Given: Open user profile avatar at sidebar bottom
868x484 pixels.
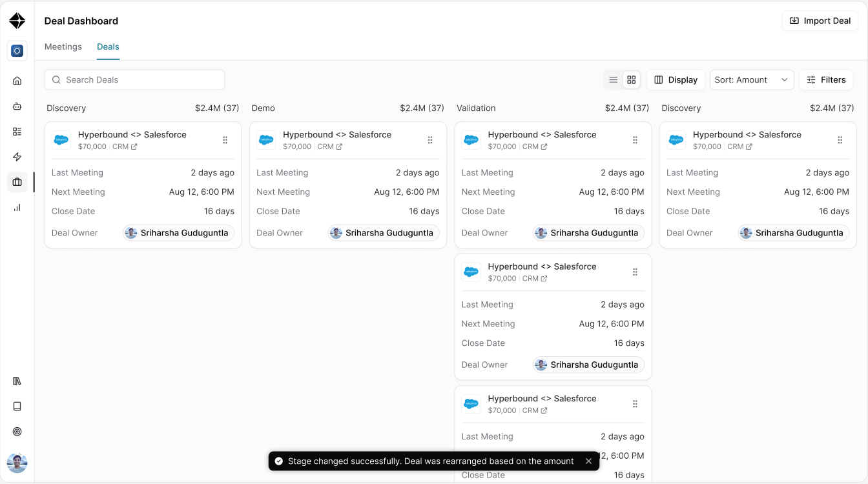Looking at the screenshot, I should point(17,463).
